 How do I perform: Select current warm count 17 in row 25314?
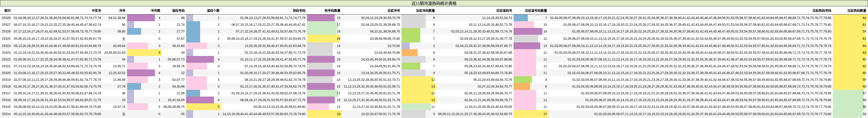545,114
